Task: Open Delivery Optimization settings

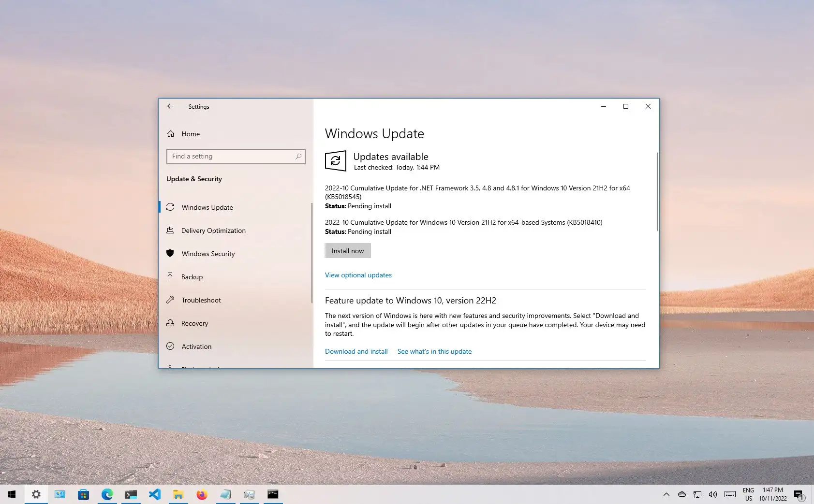Action: tap(213, 230)
